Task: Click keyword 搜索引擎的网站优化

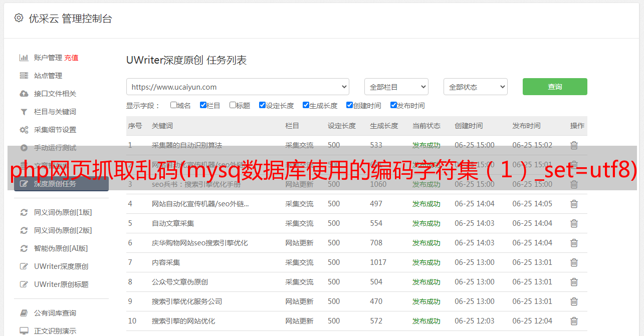Action: pos(183,321)
